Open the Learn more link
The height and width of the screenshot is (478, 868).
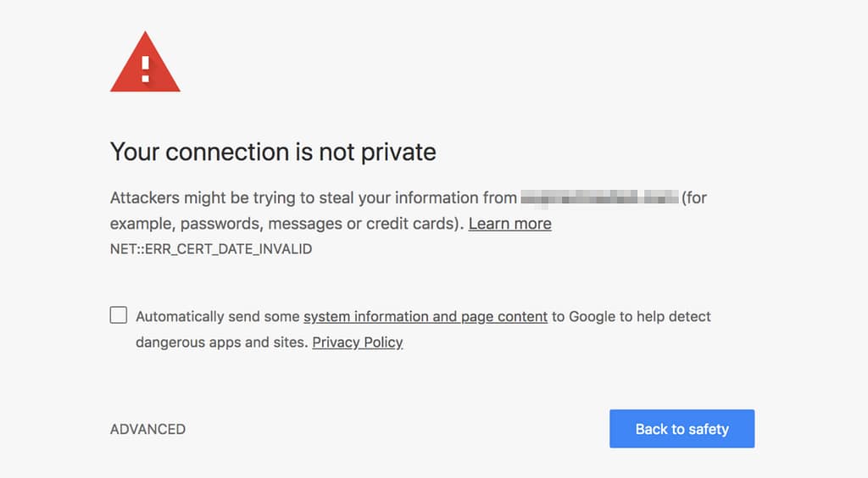[x=509, y=224]
